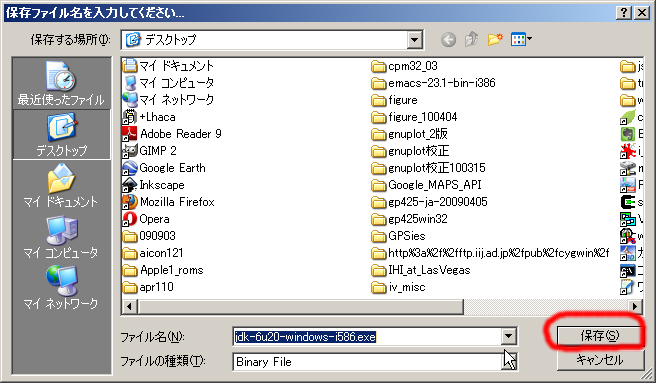Select the Google_MAPS_API folder
The height and width of the screenshot is (383, 656).
pyautogui.click(x=426, y=185)
